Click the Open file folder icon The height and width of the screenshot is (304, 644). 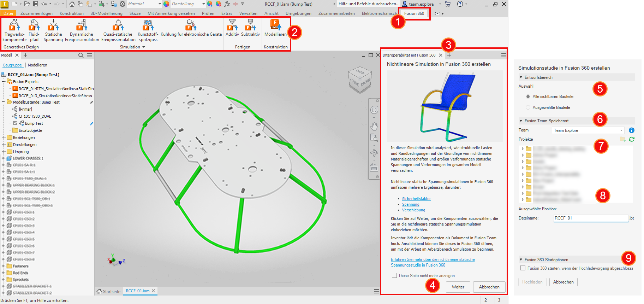click(x=27, y=4)
